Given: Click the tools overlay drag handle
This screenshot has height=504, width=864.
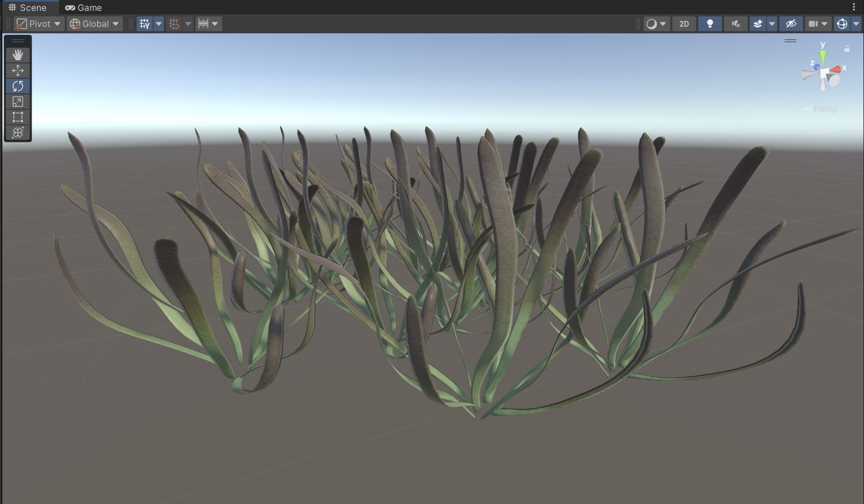Looking at the screenshot, I should pyautogui.click(x=18, y=41).
